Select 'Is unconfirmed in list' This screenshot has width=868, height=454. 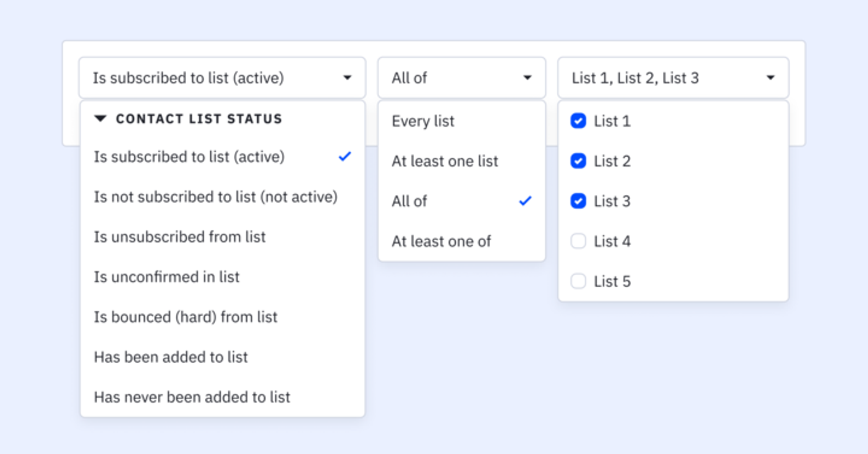167,277
